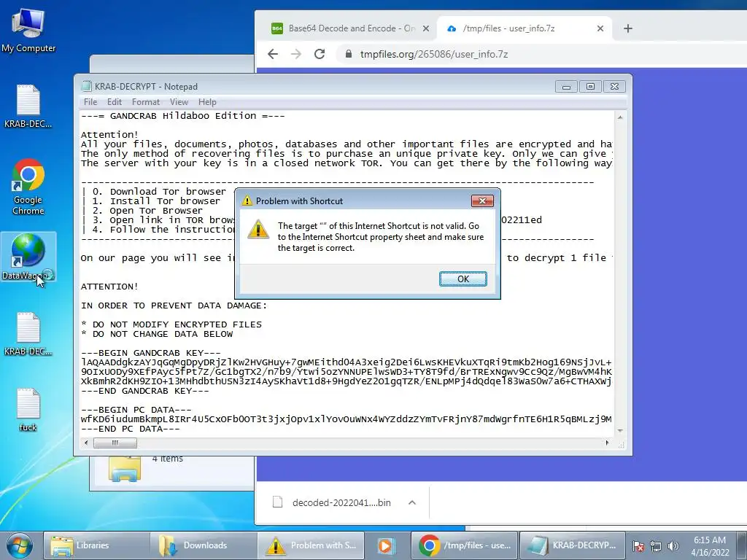The height and width of the screenshot is (560, 747).
Task: Click '---END PC DATA---' line in Notepad
Action: [130, 429]
